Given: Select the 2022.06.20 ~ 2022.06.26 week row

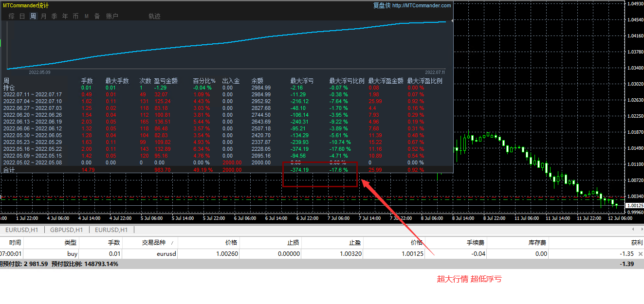Looking at the screenshot, I should point(226,115).
